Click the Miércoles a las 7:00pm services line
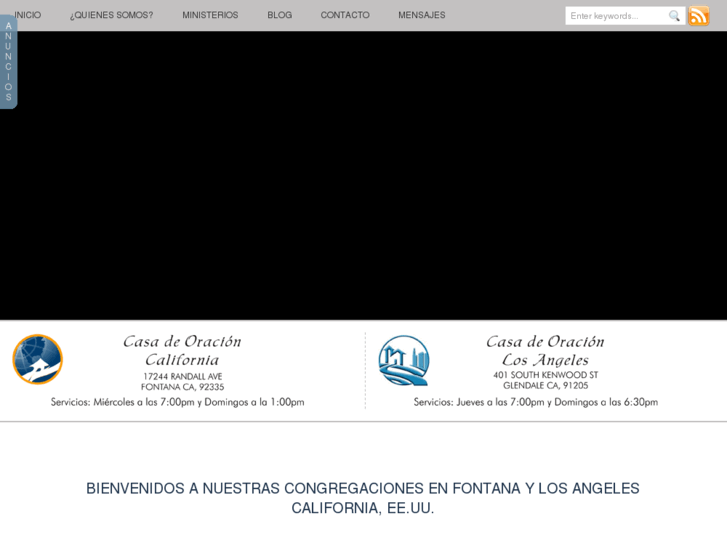 178,402
